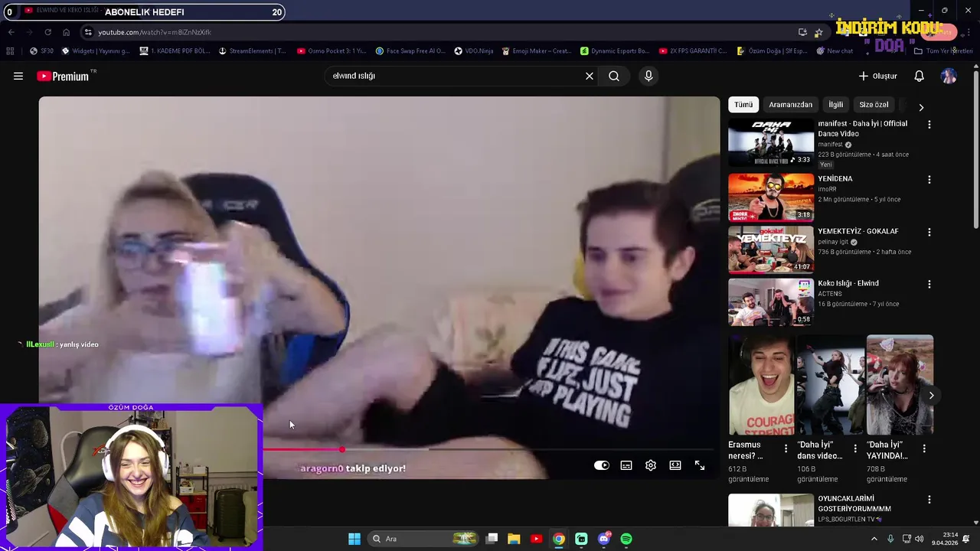The height and width of the screenshot is (551, 980).
Task: Open the notifications bell
Action: 919,76
